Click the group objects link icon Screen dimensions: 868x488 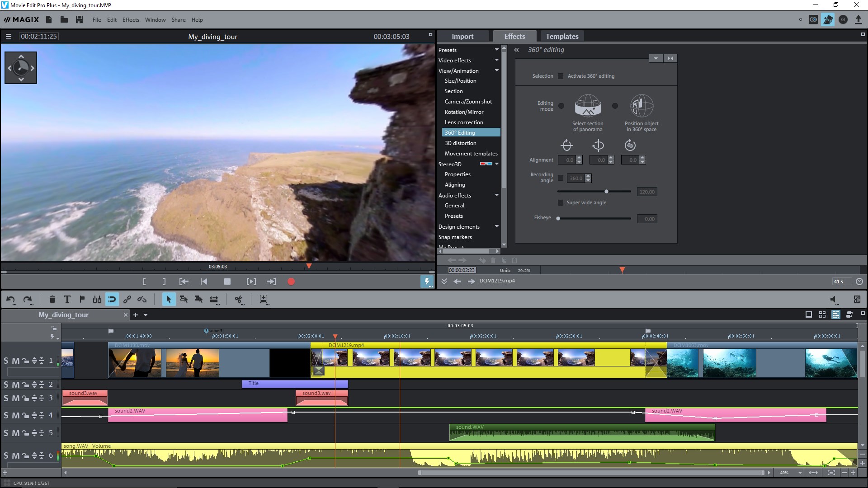click(x=127, y=299)
